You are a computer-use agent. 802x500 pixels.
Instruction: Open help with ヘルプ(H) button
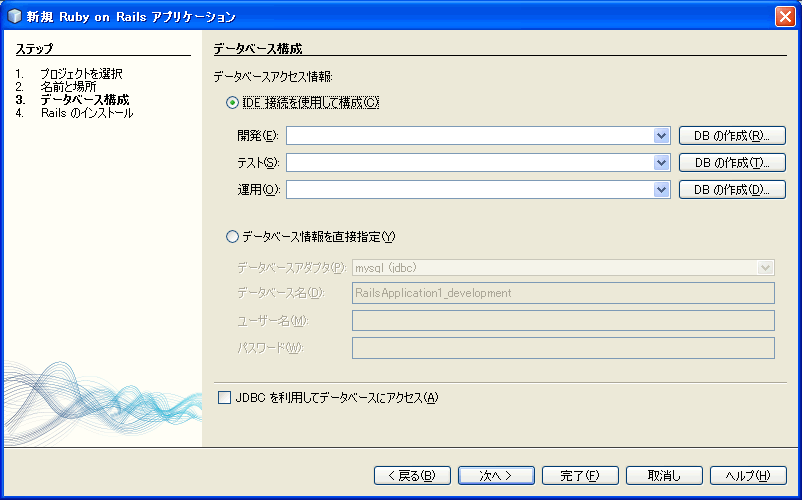coord(748,475)
